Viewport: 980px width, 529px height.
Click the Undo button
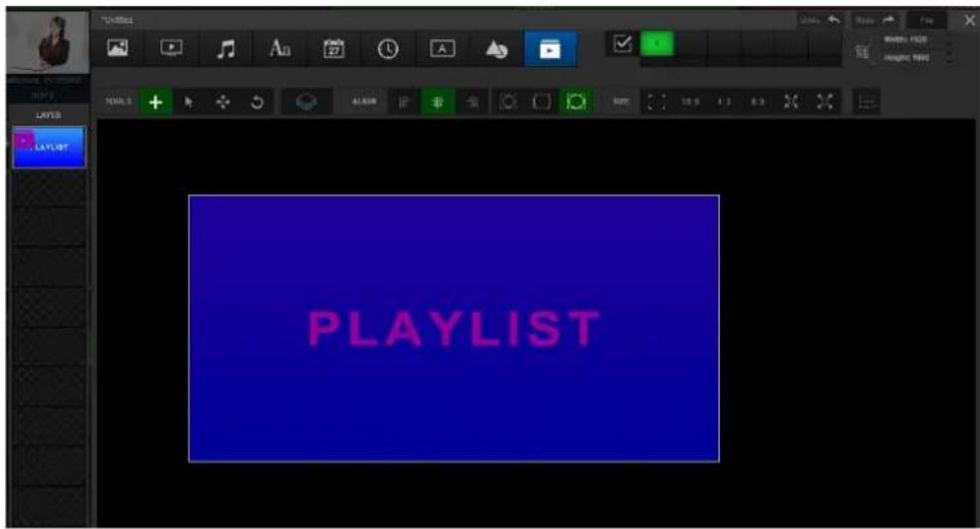pyautogui.click(x=820, y=20)
